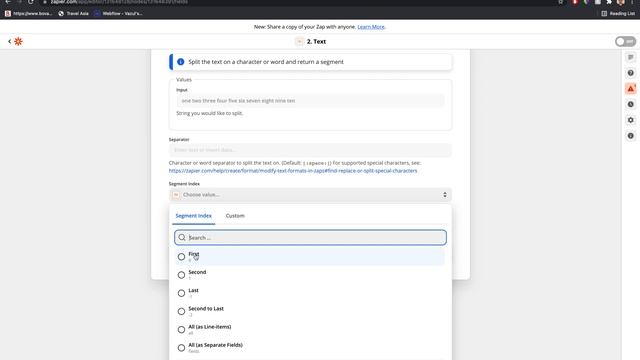Click the Learn More link in banner
640x360 pixels.
coord(371,27)
